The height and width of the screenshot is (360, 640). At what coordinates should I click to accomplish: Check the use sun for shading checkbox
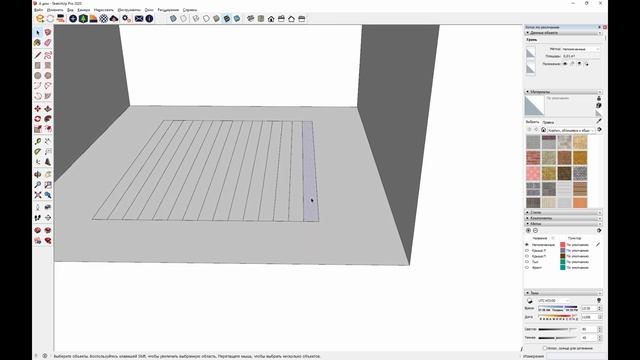545,348
